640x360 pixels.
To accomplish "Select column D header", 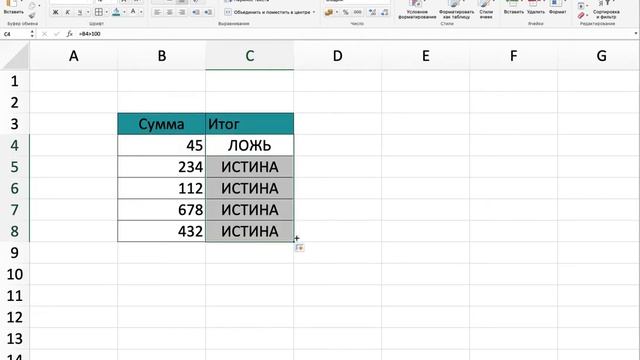I will click(338, 56).
